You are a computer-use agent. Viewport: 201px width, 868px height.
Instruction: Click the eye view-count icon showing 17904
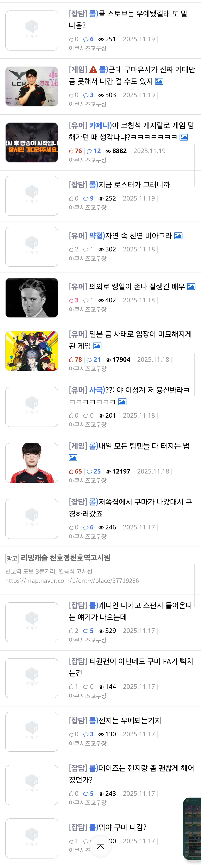coord(108,360)
